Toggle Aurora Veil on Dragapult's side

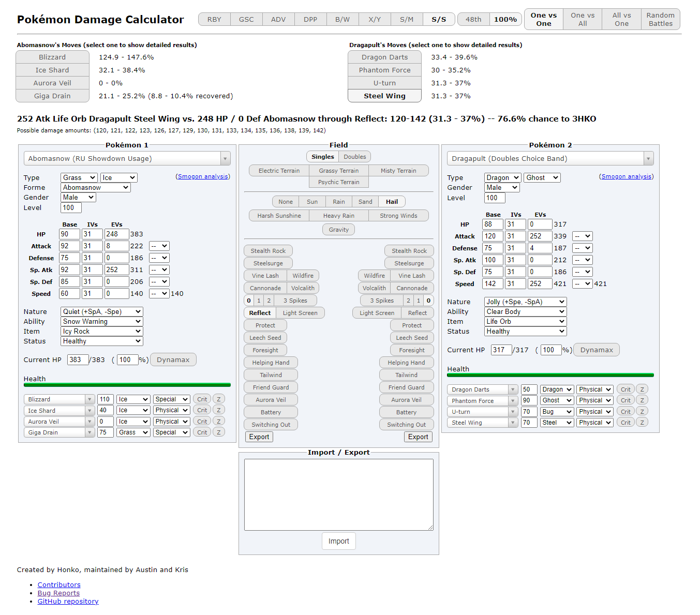(406, 400)
